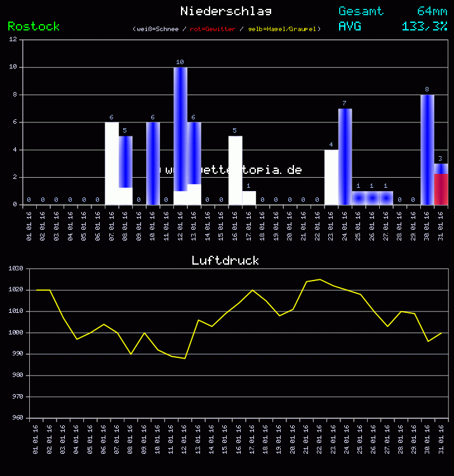Click the Luftdruck chart title
Viewport: 454px width, 476px height.
(225, 260)
